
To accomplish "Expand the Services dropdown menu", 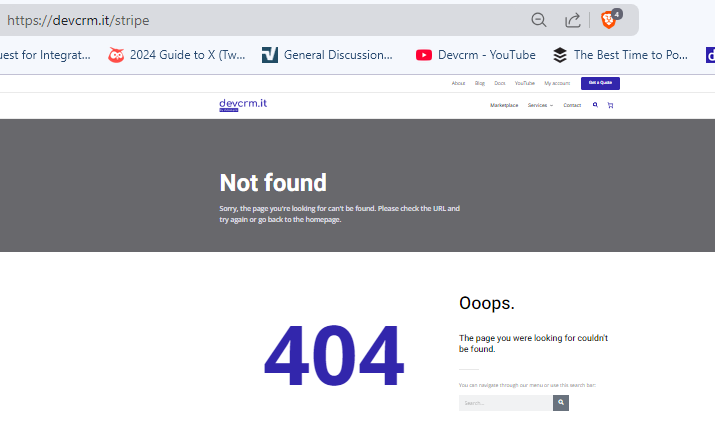I will (x=540, y=105).
